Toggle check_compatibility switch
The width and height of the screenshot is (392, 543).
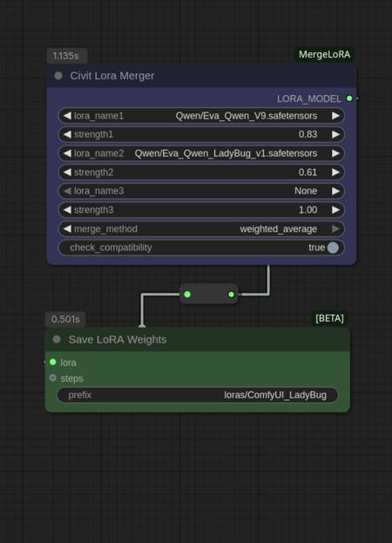point(333,248)
